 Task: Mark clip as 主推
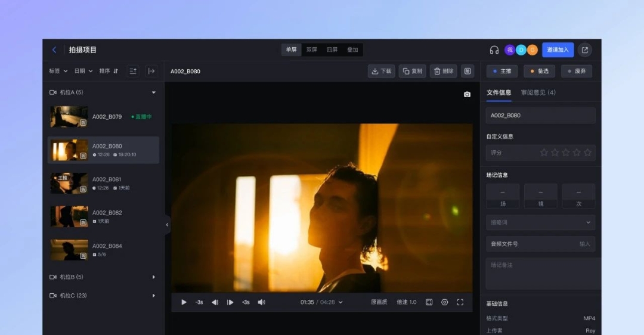[x=502, y=71]
